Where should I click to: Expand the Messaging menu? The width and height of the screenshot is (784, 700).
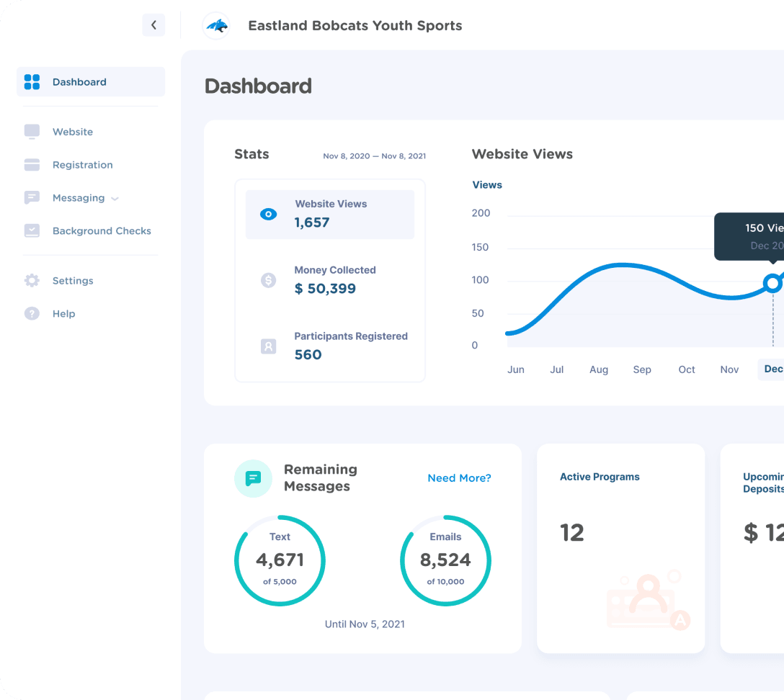[x=115, y=198]
